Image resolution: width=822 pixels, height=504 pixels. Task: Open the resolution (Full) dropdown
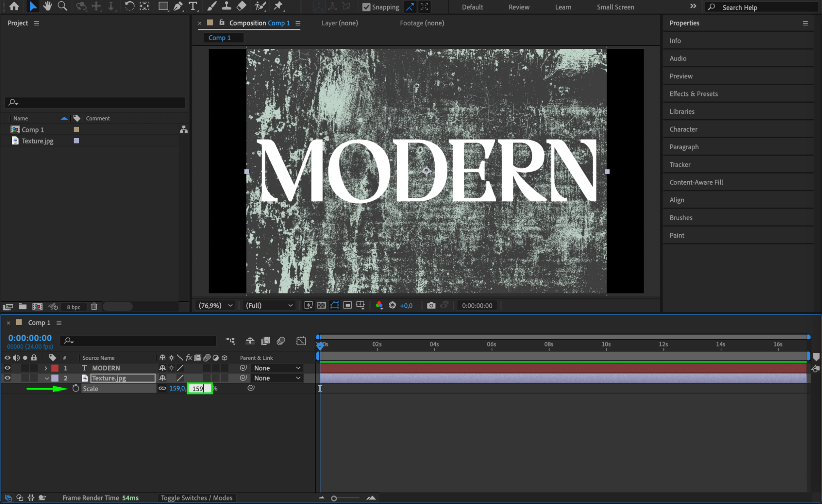point(269,305)
